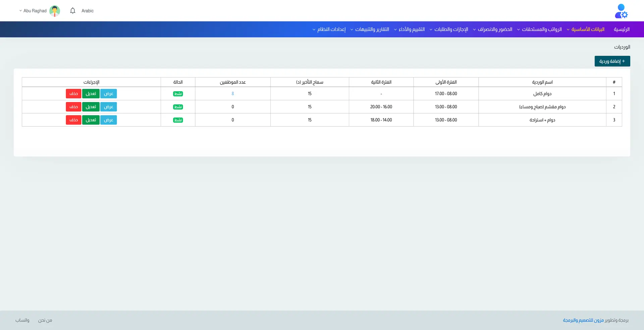Click عرض for the دوام كامل shift
This screenshot has width=644, height=330.
108,94
